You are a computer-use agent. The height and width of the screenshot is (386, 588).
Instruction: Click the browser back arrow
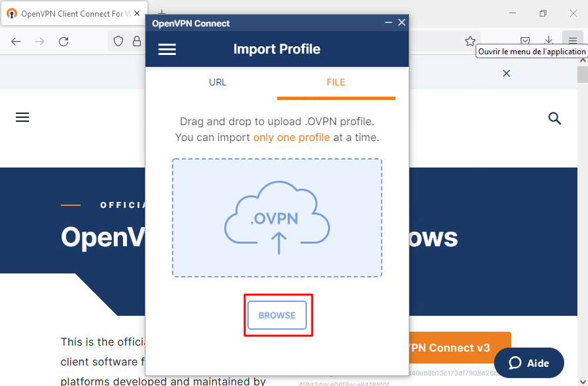pos(16,41)
